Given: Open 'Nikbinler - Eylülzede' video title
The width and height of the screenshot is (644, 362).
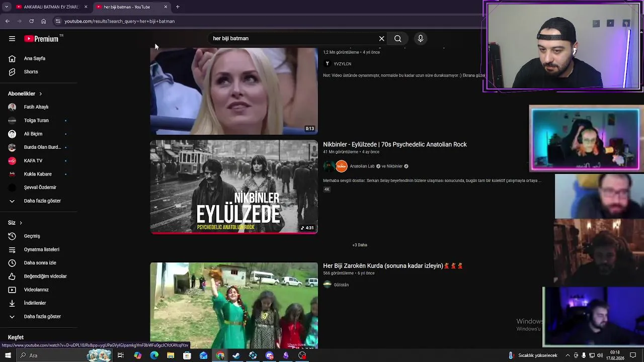Looking at the screenshot, I should click(395, 144).
